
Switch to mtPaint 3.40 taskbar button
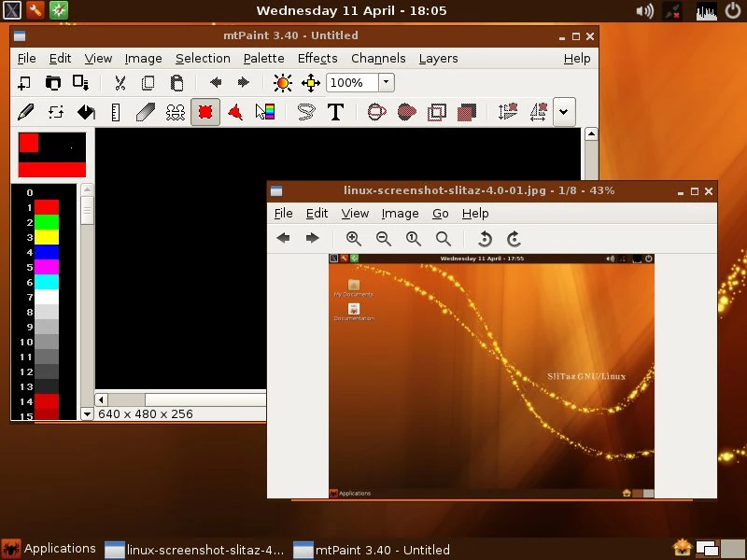tap(372, 550)
